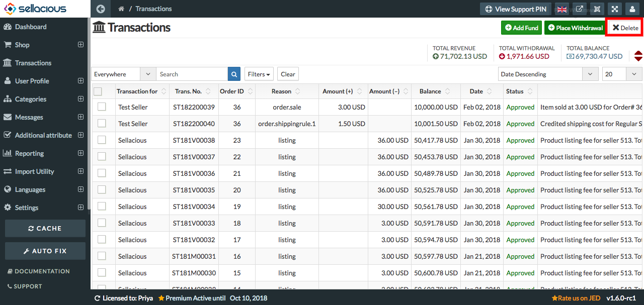Check row for transaction ST182200040
644x305 pixels.
[102, 123]
